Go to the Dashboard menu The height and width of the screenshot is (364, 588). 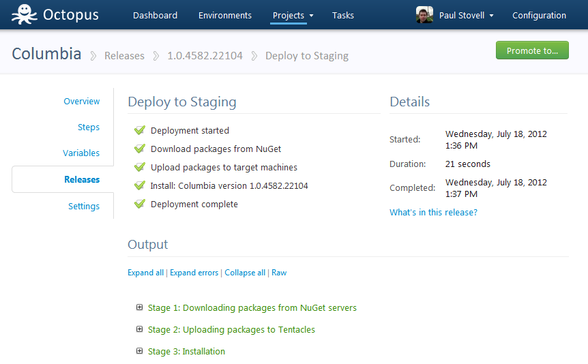tap(156, 16)
